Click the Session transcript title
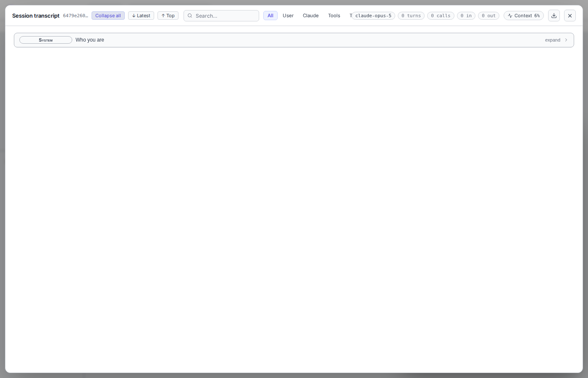The height and width of the screenshot is (378, 588). point(36,16)
